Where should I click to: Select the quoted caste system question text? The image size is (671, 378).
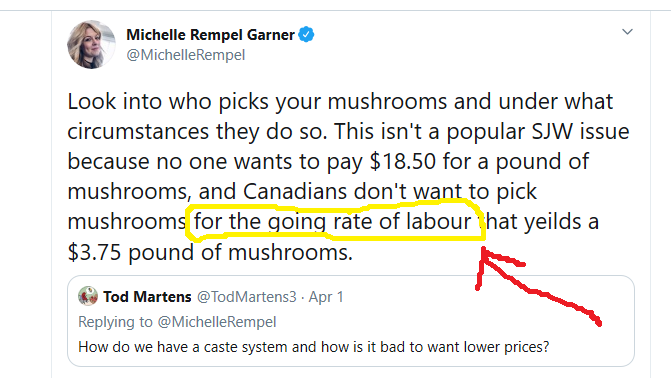(x=313, y=347)
